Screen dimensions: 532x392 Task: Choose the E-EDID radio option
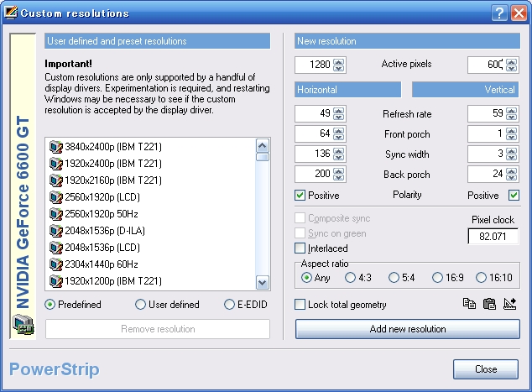coord(229,305)
